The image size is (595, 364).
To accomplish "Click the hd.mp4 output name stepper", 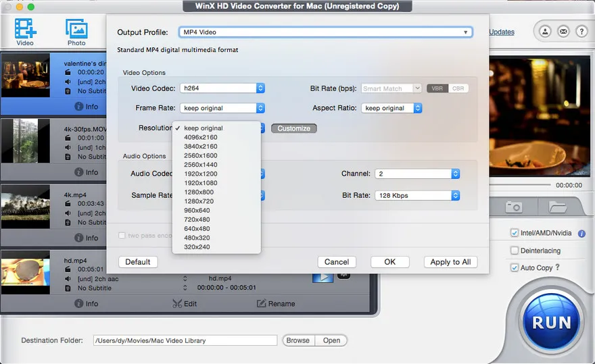I will (x=185, y=278).
